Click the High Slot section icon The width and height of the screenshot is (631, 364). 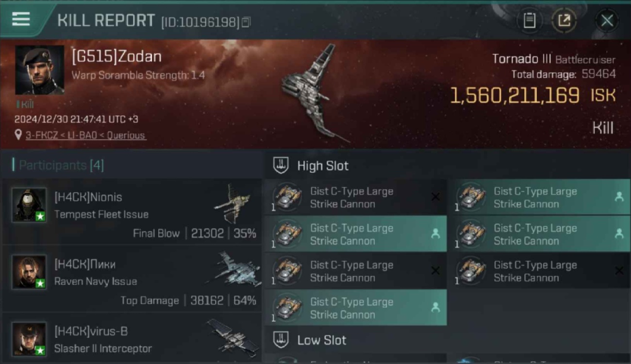click(x=281, y=165)
